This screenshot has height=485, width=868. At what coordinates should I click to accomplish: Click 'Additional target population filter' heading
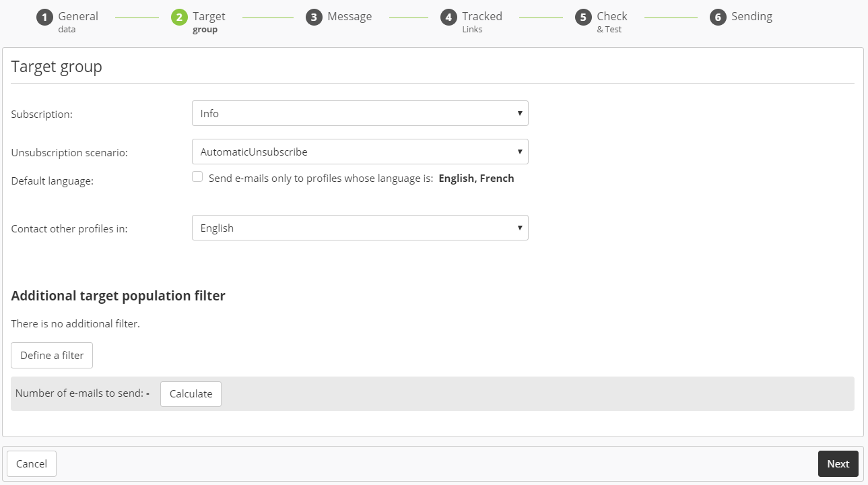coord(118,296)
